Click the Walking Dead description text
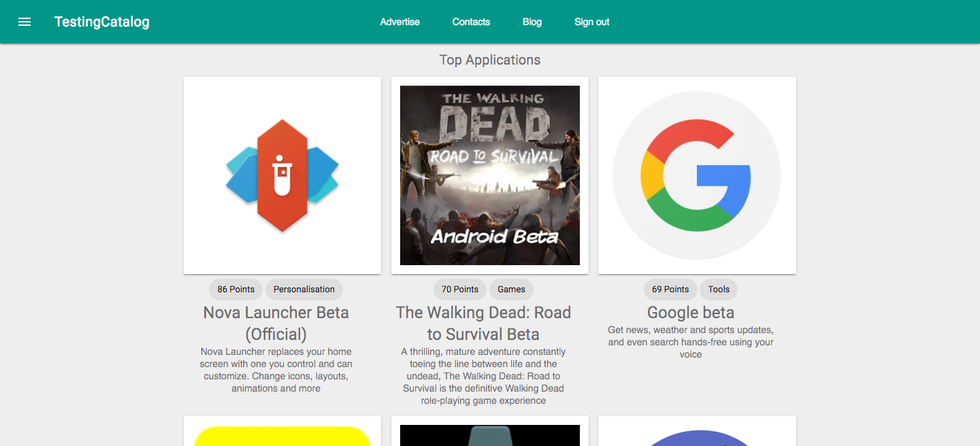Screen dimensions: 980x446 coord(483,376)
